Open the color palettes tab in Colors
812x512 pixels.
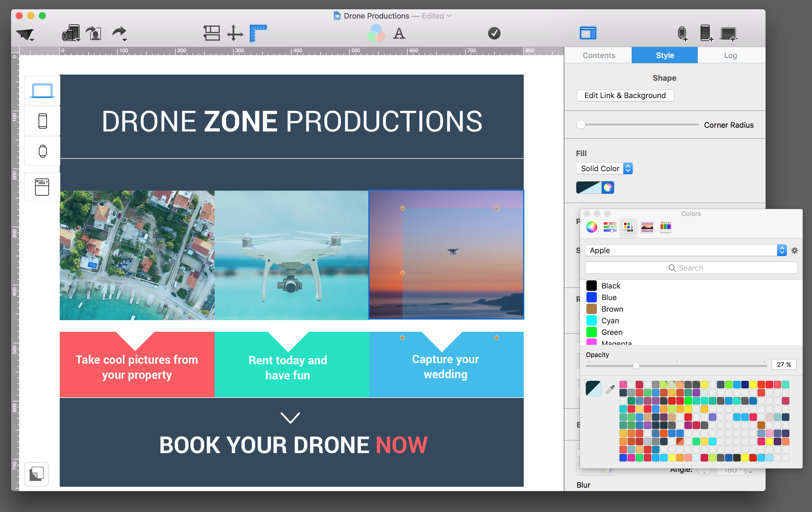[x=628, y=227]
